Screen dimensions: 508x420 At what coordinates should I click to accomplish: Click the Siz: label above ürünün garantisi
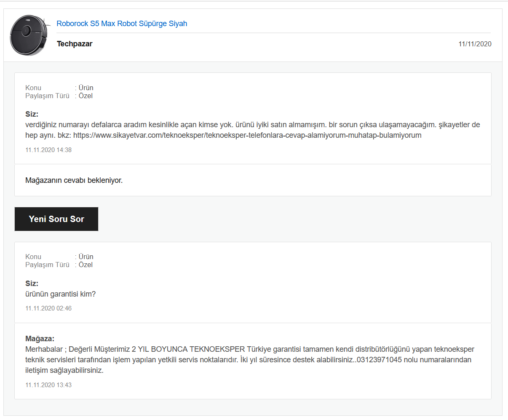click(32, 284)
